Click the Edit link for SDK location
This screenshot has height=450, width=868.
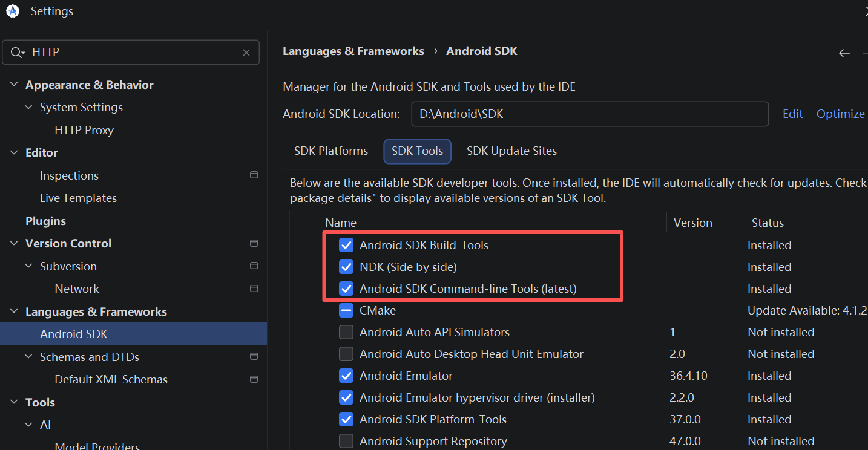pos(792,114)
